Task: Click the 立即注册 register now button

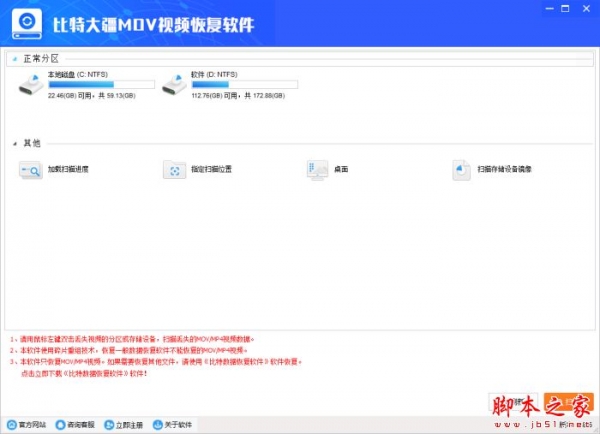Action: coord(124,425)
